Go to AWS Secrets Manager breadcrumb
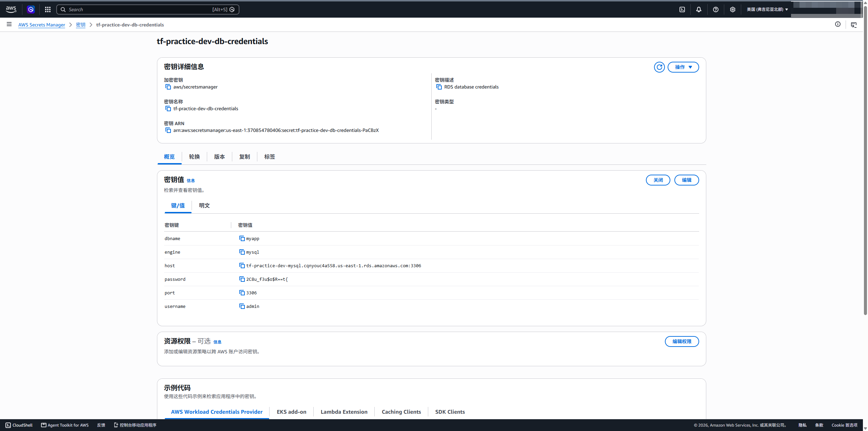Viewport: 868px width, 431px height. 42,25
